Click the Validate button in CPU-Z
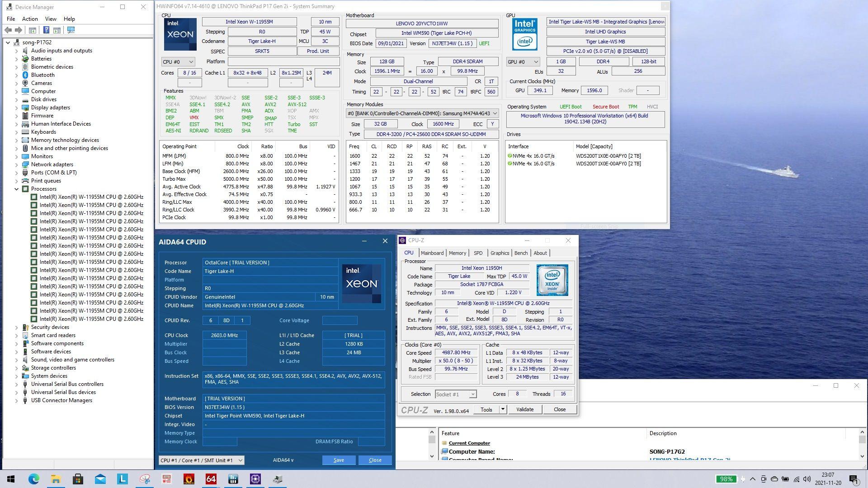 pos(524,409)
